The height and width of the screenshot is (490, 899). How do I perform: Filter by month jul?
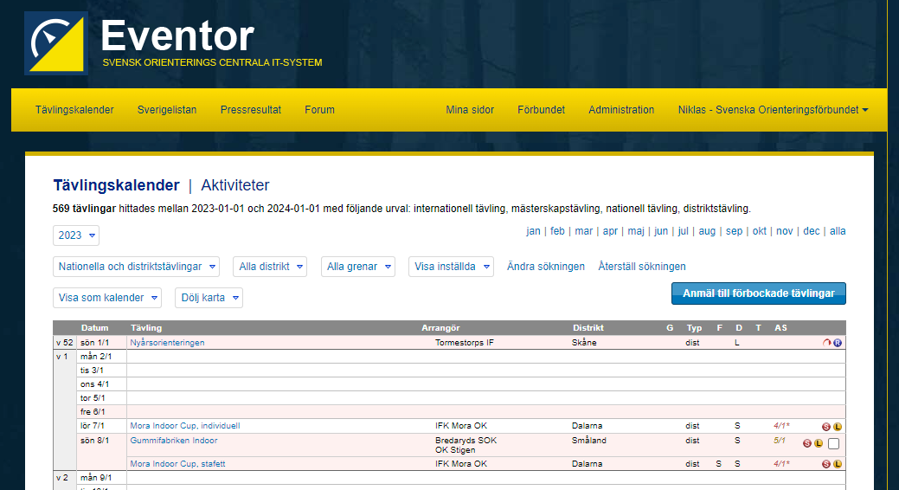(x=683, y=231)
